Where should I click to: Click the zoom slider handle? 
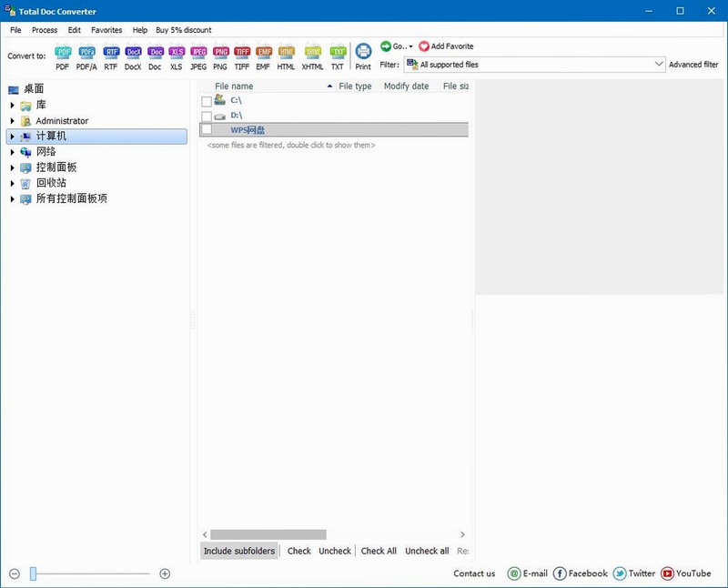click(33, 574)
